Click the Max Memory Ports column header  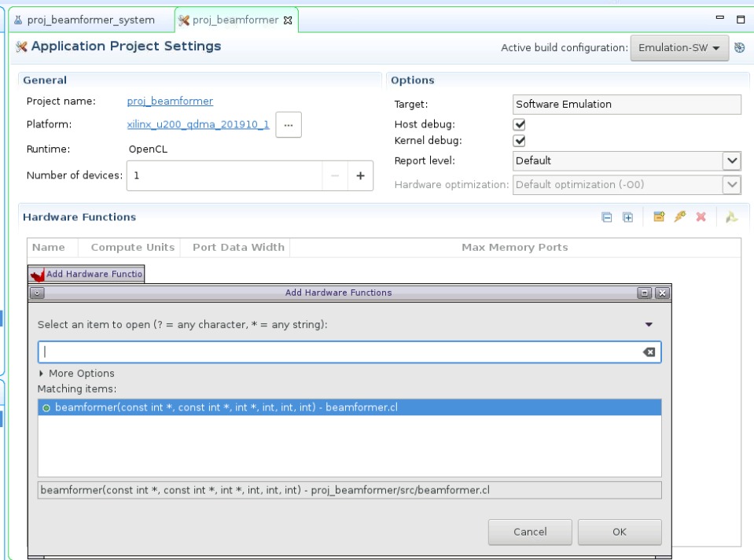point(514,247)
